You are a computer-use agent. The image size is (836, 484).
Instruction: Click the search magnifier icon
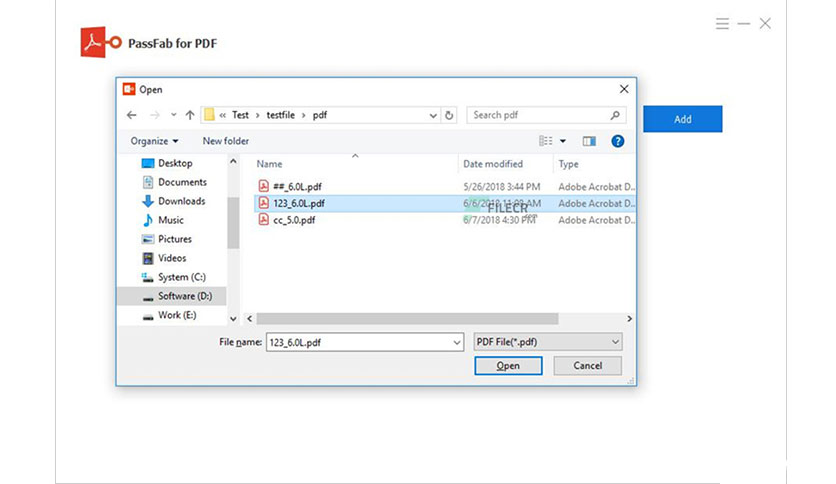click(615, 115)
